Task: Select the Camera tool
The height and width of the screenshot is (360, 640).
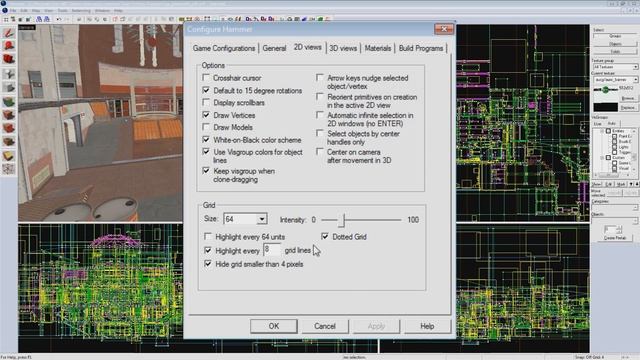Action: pyautogui.click(x=9, y=60)
